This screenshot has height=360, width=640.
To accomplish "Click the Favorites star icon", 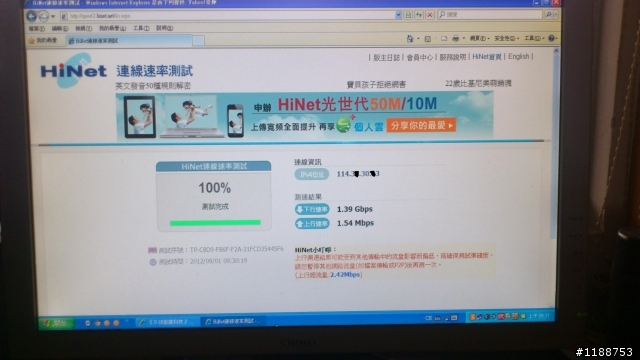I will click(32, 41).
